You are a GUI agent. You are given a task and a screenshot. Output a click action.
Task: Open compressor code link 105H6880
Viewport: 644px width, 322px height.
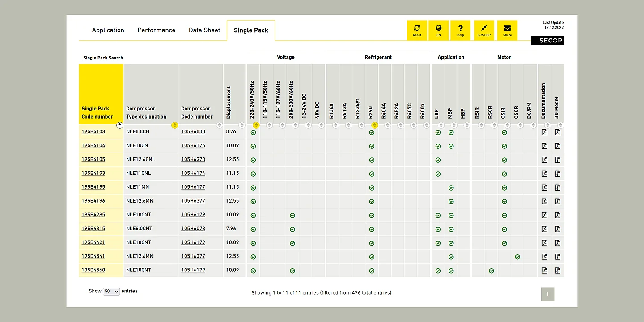193,132
